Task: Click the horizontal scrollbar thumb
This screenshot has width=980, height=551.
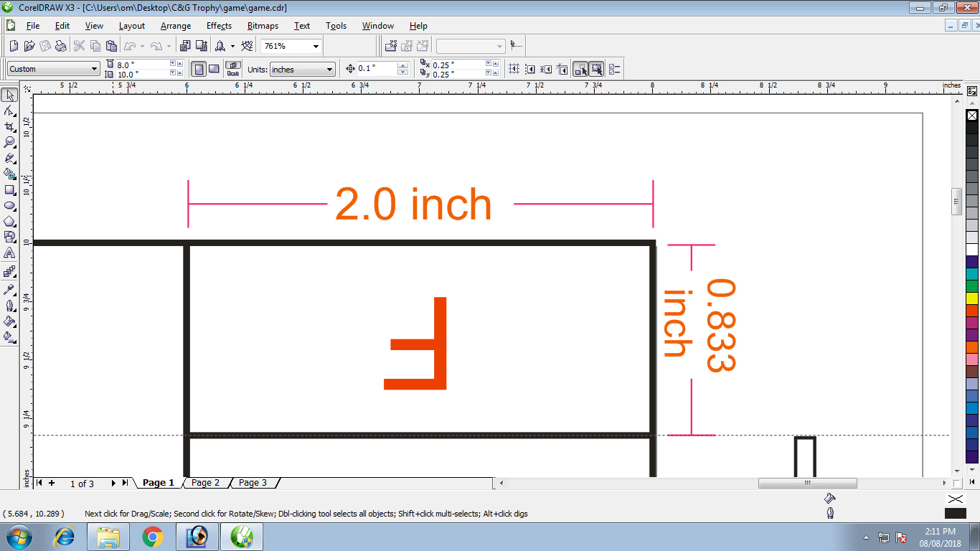Action: click(x=807, y=483)
